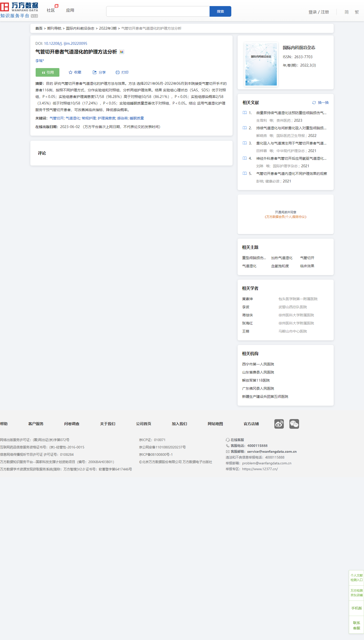Viewport: 364px width, 640px height.
Task: Click keyword 感染率
Action: point(123,118)
